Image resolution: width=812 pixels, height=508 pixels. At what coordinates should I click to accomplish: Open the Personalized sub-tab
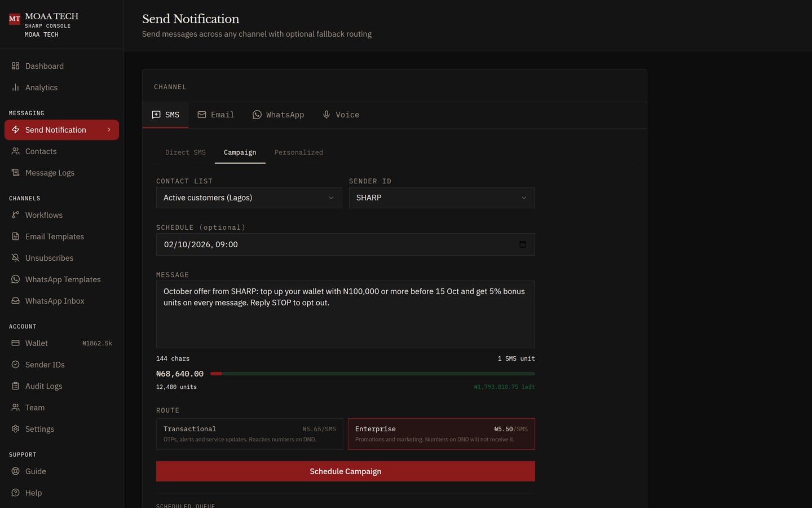[x=299, y=152]
